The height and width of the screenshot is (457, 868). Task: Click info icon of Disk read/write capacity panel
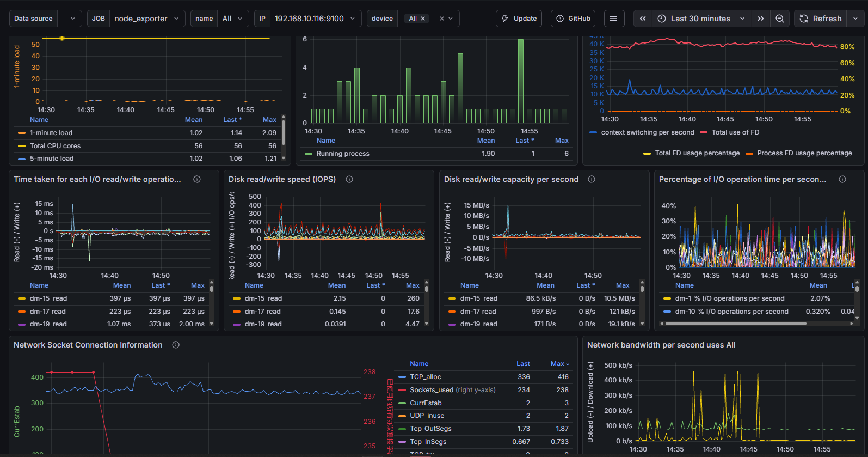[x=592, y=179]
